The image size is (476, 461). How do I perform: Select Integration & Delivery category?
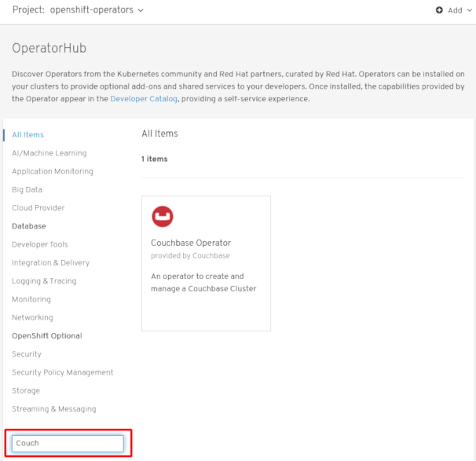pyautogui.click(x=50, y=263)
